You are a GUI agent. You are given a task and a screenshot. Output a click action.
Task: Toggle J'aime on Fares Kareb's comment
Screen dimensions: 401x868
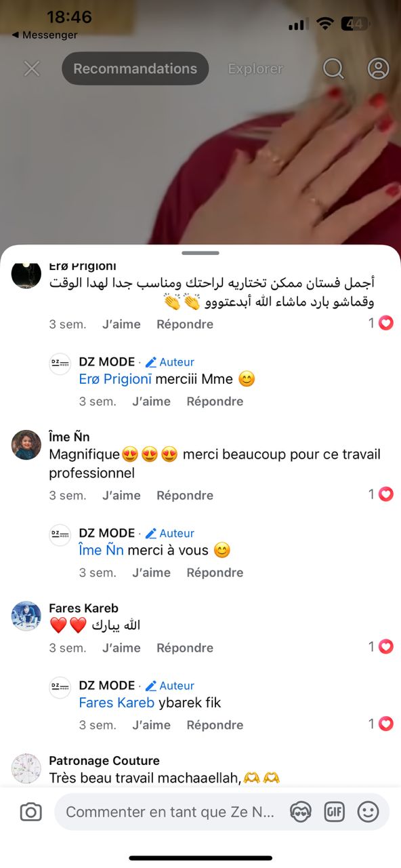coord(121,648)
